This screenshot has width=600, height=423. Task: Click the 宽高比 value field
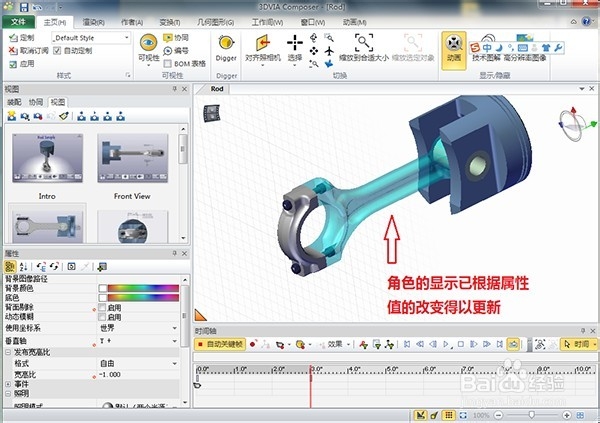139,374
